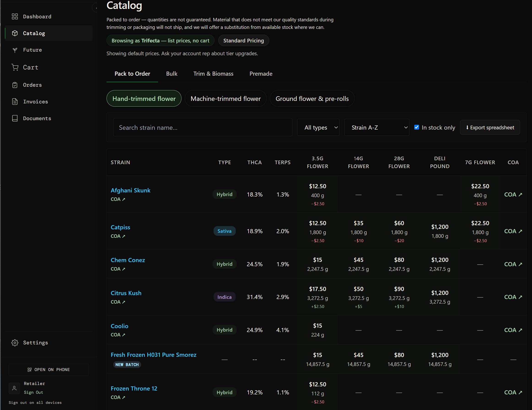Open the Frozen Throne 12 strain link
This screenshot has height=410, width=532.
pos(134,388)
